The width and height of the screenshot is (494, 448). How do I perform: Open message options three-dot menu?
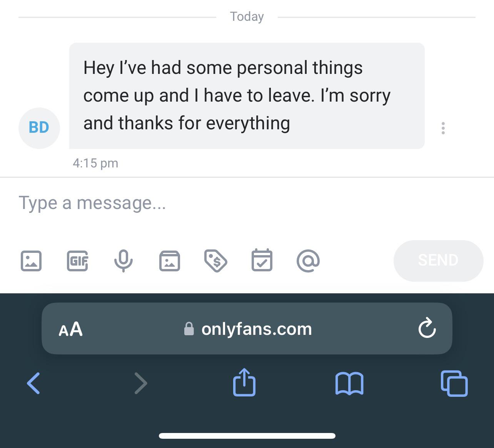[443, 128]
